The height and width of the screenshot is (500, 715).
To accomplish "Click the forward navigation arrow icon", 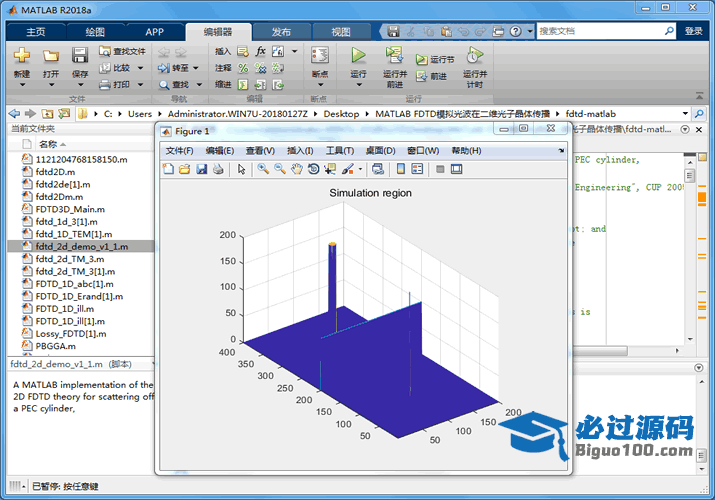I will 31,113.
